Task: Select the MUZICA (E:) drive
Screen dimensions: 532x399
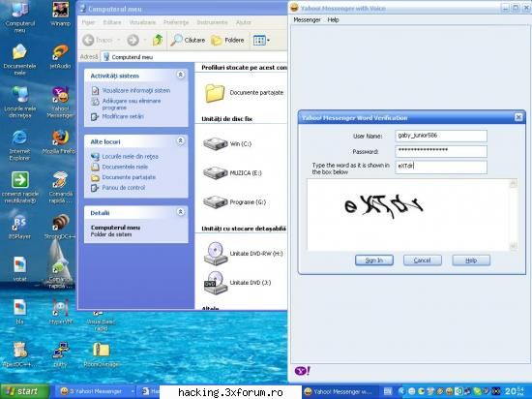Action: (x=232, y=173)
